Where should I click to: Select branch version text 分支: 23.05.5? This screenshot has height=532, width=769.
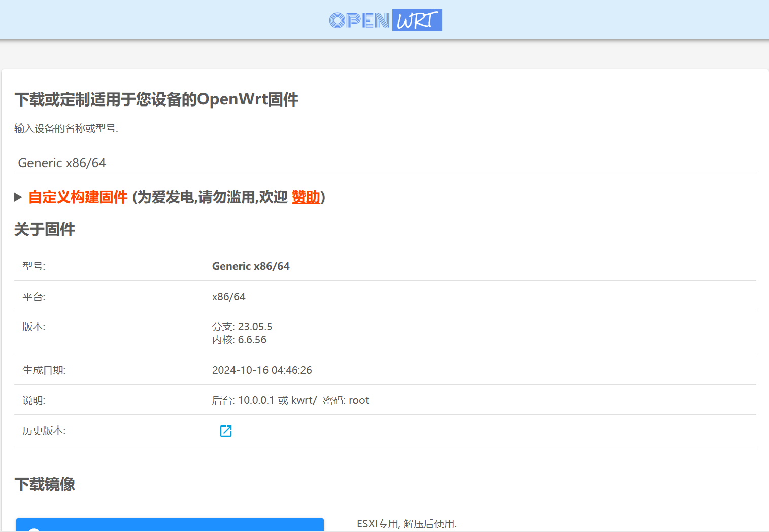[x=242, y=327]
